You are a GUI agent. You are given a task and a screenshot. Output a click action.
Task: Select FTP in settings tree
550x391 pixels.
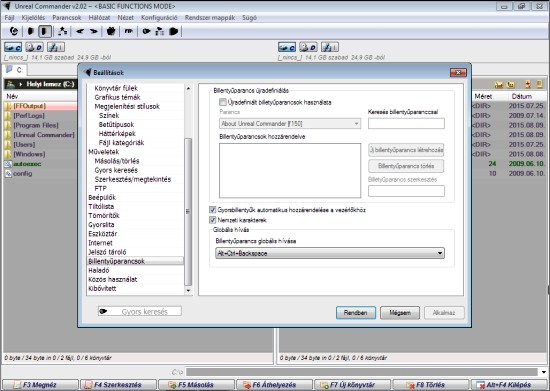[100, 188]
